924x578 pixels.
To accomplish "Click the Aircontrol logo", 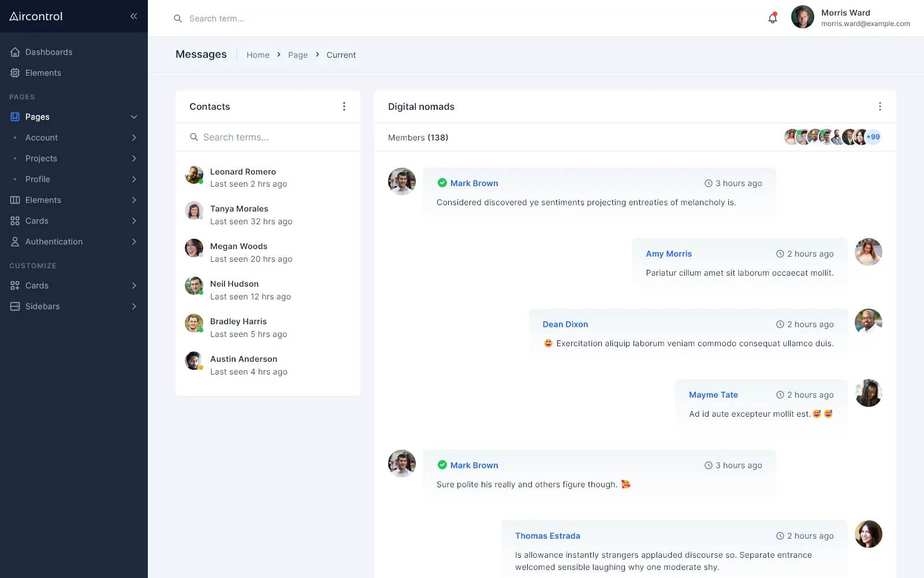I will click(36, 16).
